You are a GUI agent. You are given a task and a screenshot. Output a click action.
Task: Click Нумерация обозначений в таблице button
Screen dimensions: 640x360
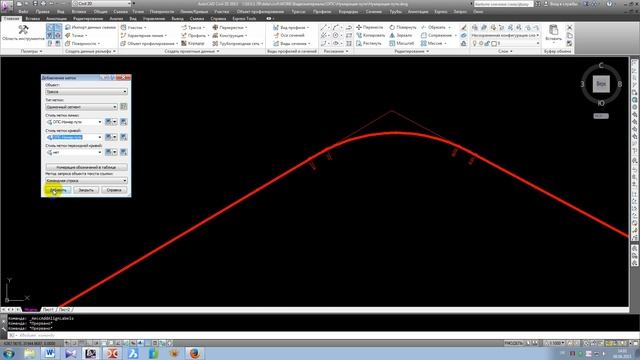[86, 167]
